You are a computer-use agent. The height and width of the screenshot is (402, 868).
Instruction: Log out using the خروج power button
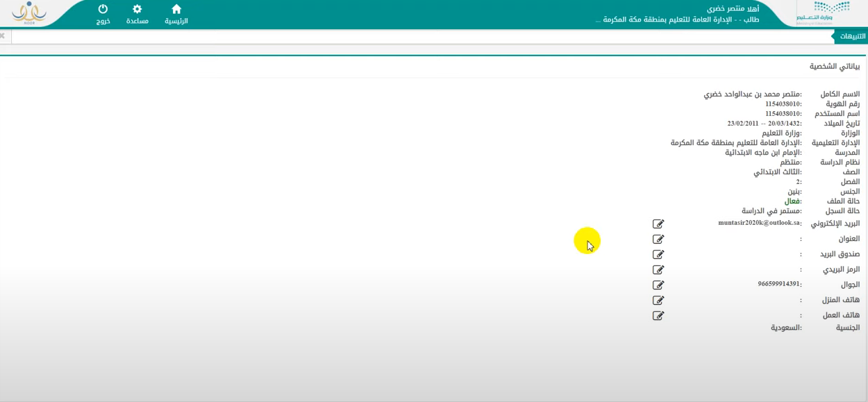pos(103,14)
